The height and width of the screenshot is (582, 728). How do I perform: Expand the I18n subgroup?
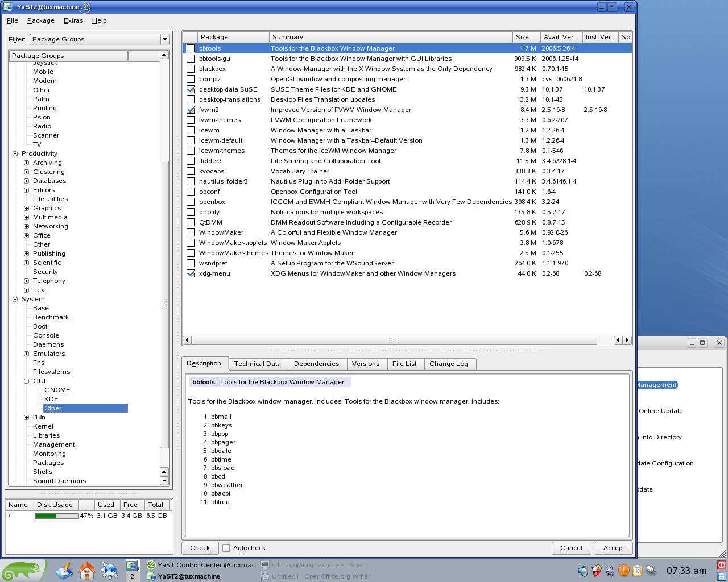click(x=27, y=417)
